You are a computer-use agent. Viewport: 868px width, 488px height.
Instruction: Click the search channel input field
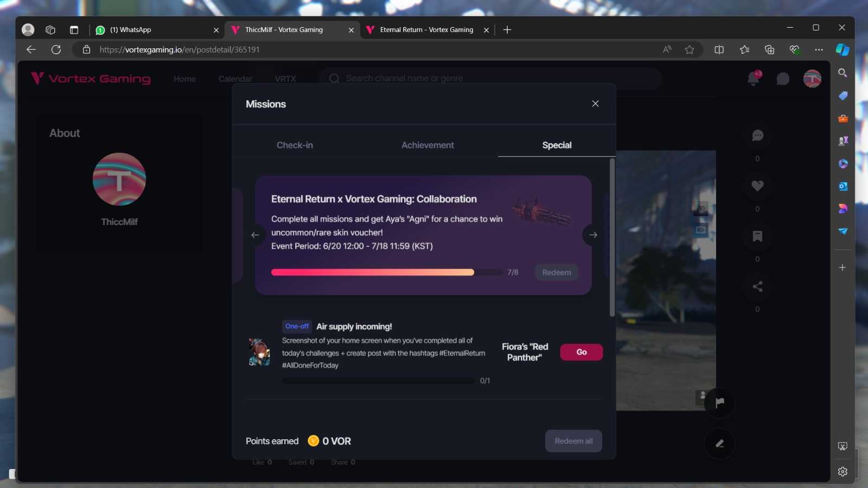tap(488, 79)
